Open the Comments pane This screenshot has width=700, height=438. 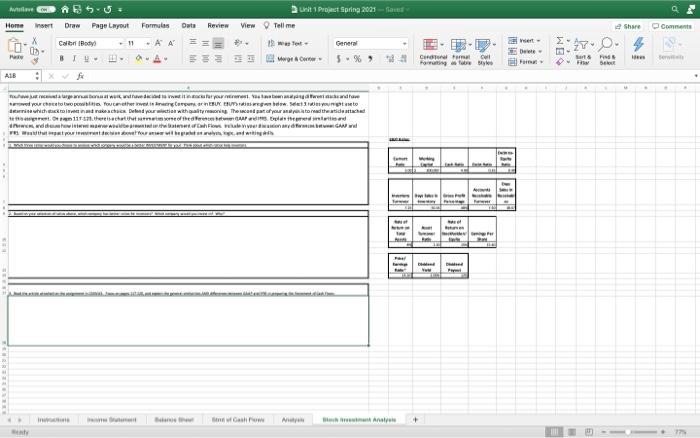[671, 26]
